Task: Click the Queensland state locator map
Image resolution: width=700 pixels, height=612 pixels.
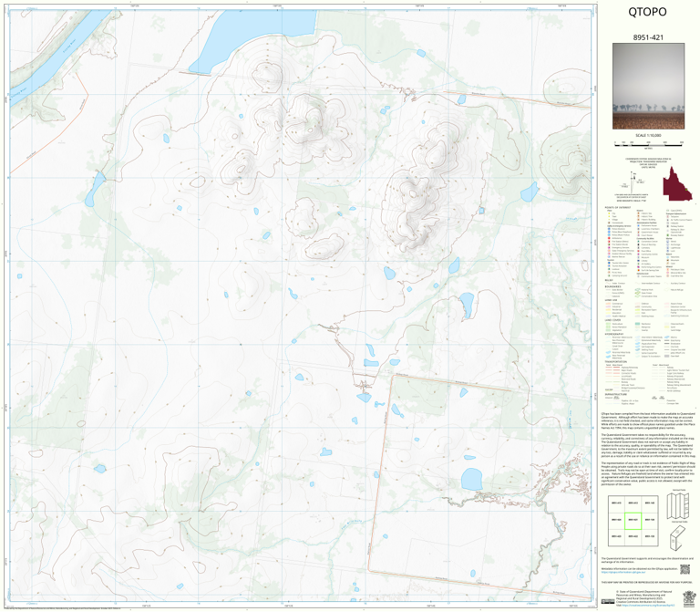Action: coord(677,183)
